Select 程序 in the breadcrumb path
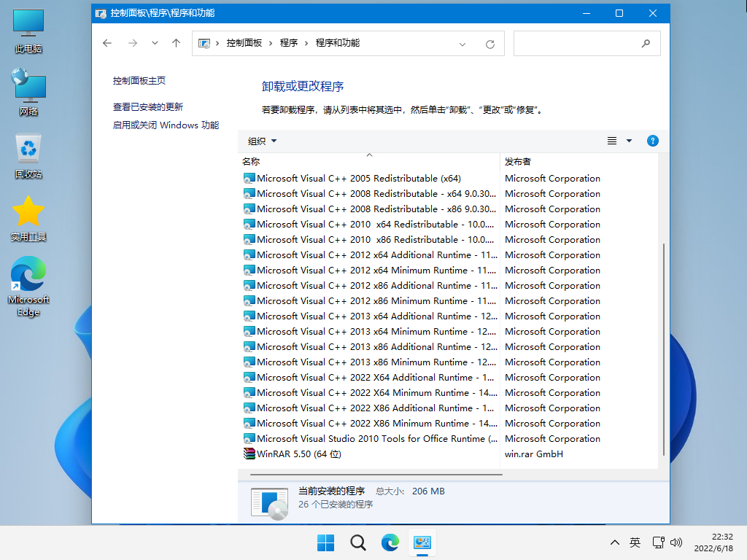 (289, 43)
